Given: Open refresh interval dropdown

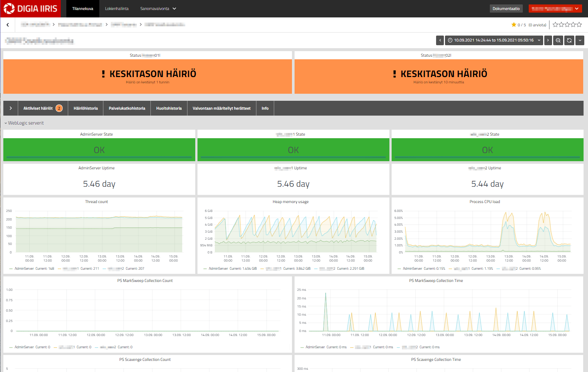Looking at the screenshot, I should pos(580,40).
